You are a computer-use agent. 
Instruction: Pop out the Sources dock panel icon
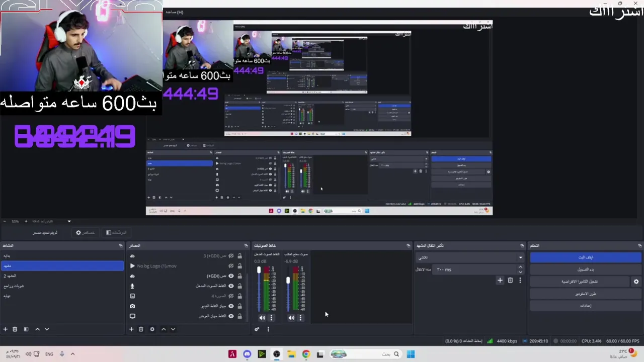[246, 245]
